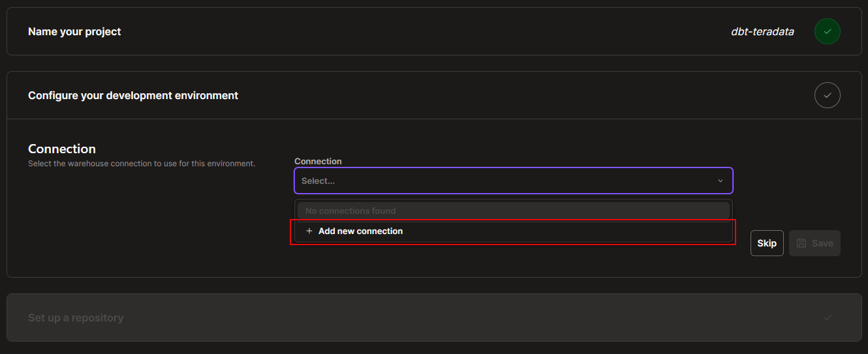
Task: Choose Add new connection option
Action: pyautogui.click(x=514, y=231)
